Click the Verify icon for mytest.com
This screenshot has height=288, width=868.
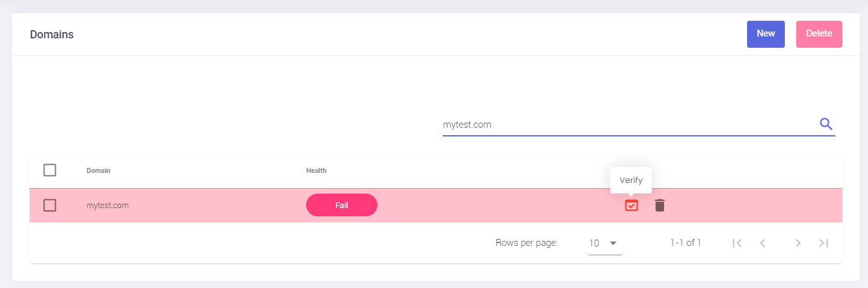tap(631, 205)
